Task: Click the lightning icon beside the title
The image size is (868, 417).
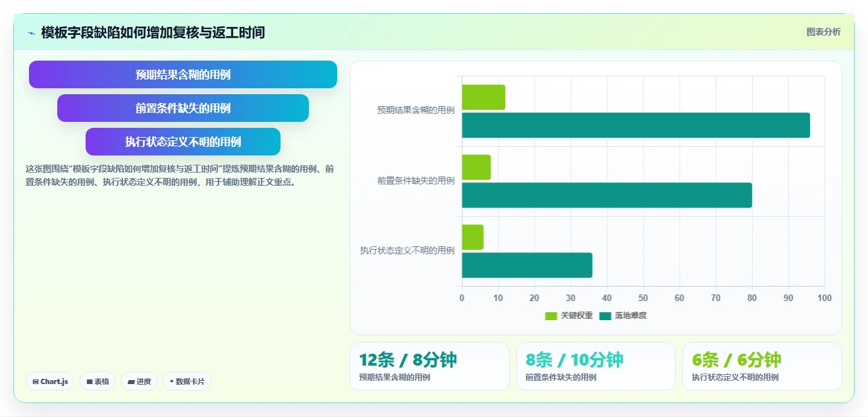Action: click(x=31, y=33)
